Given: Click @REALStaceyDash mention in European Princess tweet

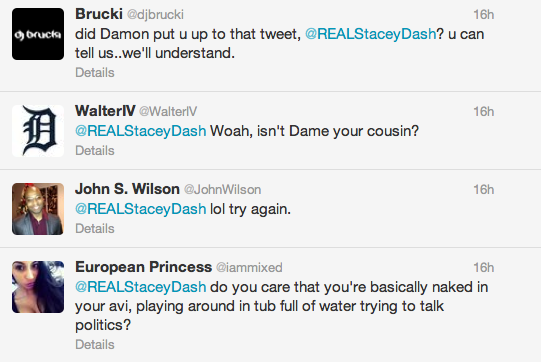Looking at the screenshot, I should tap(140, 287).
